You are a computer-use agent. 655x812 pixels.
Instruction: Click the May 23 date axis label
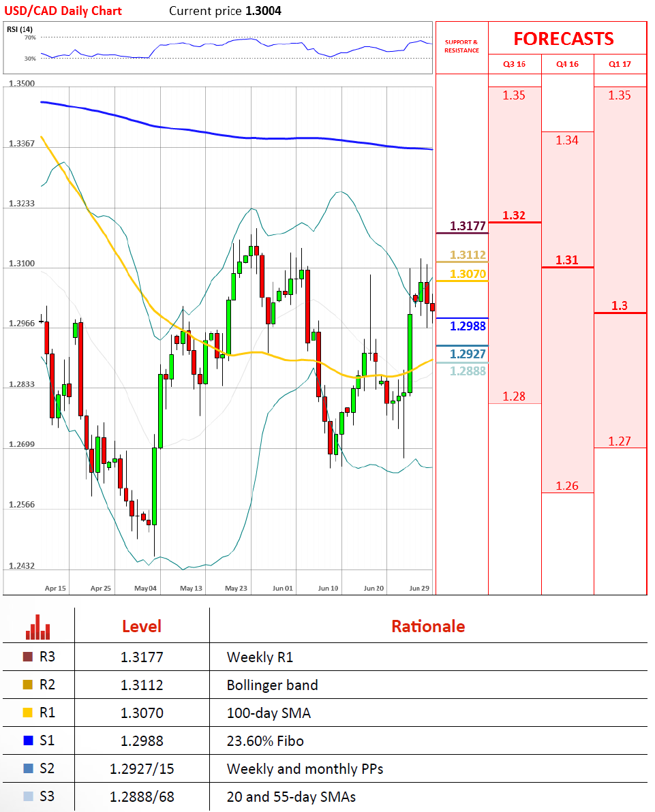[x=237, y=589]
